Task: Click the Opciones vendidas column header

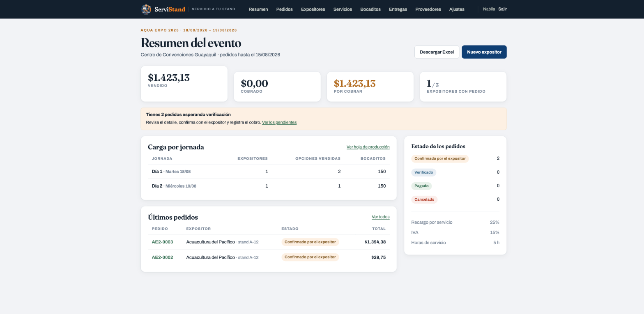Action: [x=318, y=158]
